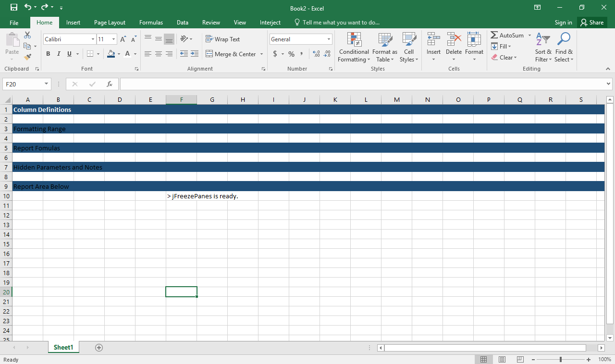Increase font size with the larger A icon

[x=123, y=39]
